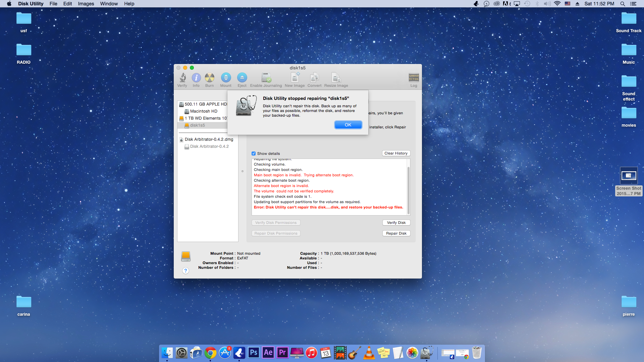Open Spotlight search in menu bar
This screenshot has width=644, height=362.
(623, 4)
